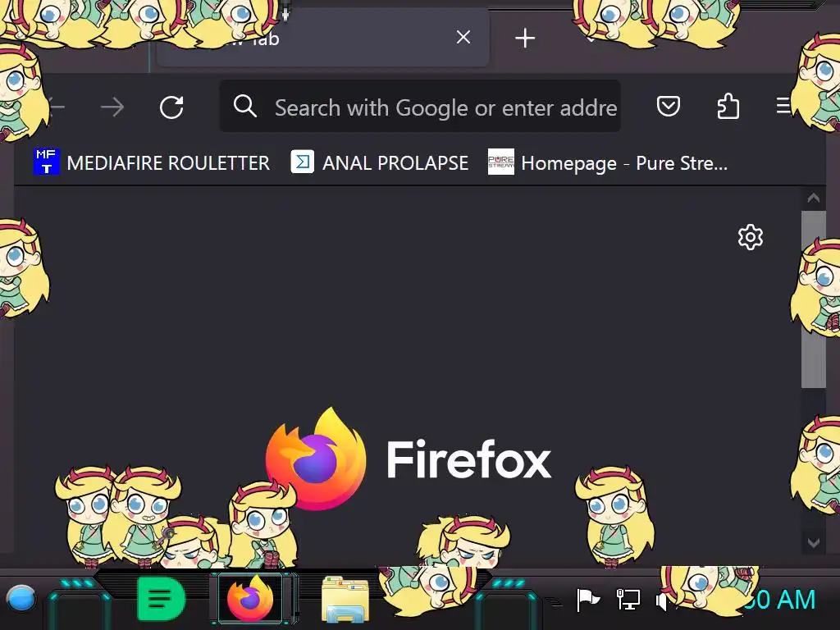
Task: Open File Explorer from taskbar
Action: point(345,599)
